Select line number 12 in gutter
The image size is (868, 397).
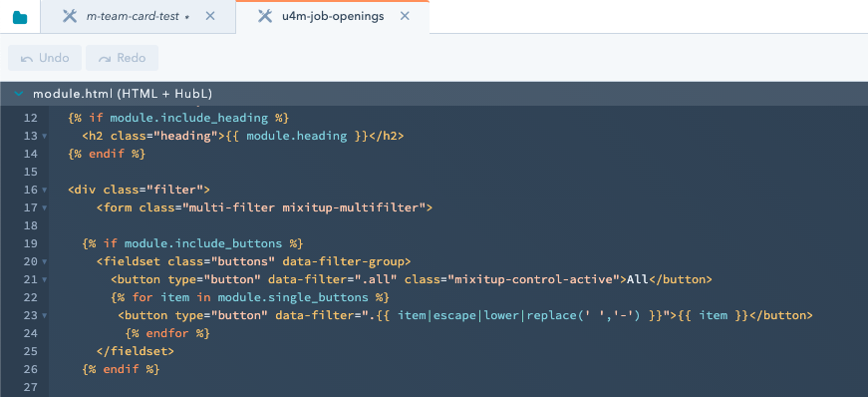pyautogui.click(x=31, y=118)
